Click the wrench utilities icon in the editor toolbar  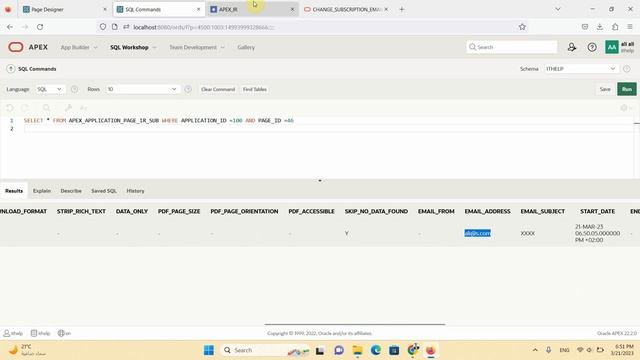(x=69, y=108)
